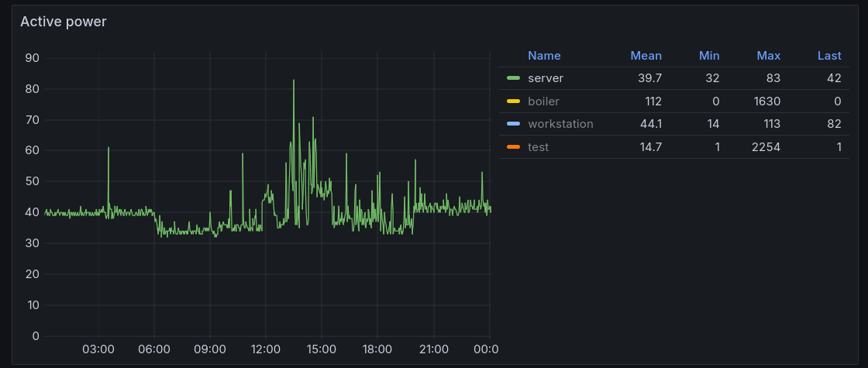Image resolution: width=868 pixels, height=368 pixels.
Task: Sort legend by Min column header
Action: (708, 56)
